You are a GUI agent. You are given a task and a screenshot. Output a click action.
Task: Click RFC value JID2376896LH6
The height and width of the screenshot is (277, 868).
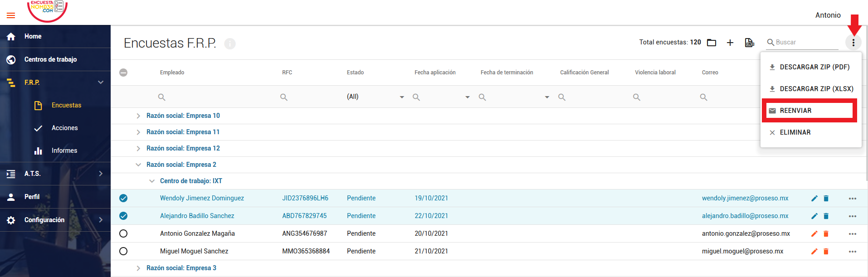(x=305, y=198)
